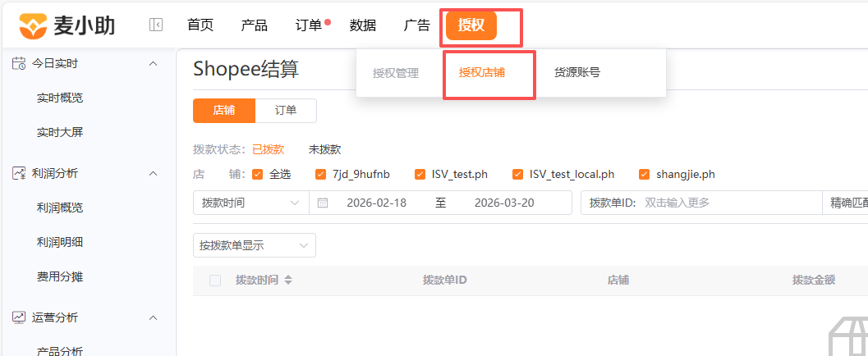Select 授权店铺 in the dropdown menu
Viewport: 868px width, 356px height.
[x=481, y=72]
